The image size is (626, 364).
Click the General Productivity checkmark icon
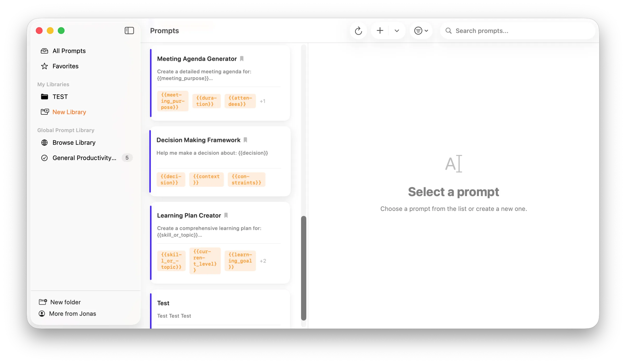pyautogui.click(x=44, y=158)
